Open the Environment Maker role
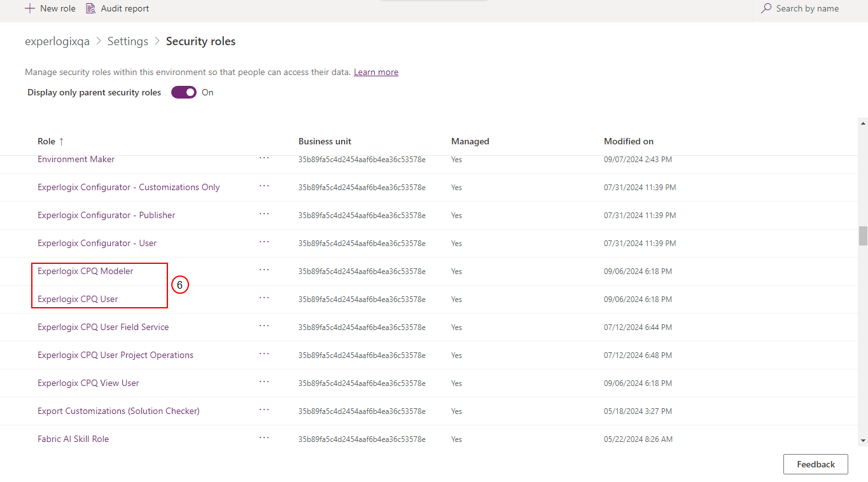 click(x=76, y=159)
